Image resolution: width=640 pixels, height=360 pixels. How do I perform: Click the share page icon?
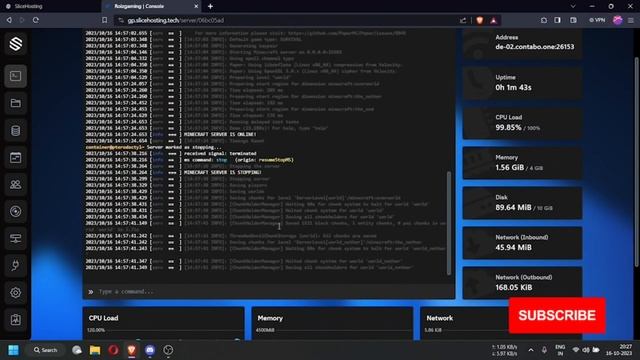point(463,20)
